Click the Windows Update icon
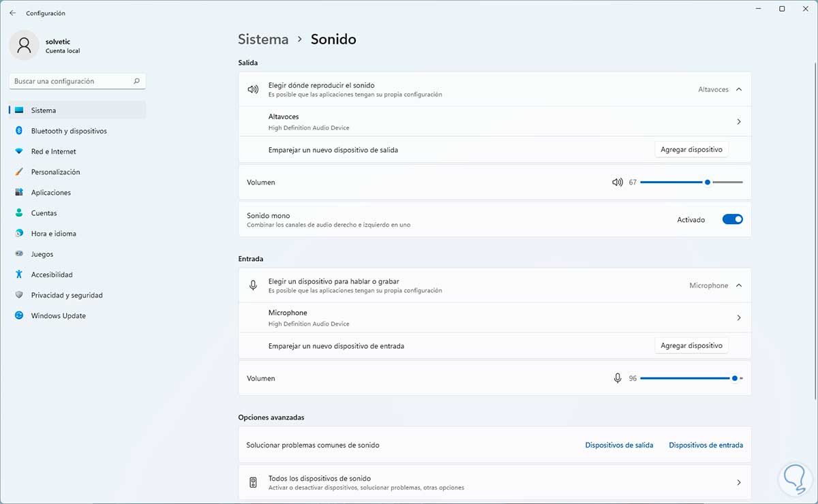The width and height of the screenshot is (818, 504). (19, 315)
